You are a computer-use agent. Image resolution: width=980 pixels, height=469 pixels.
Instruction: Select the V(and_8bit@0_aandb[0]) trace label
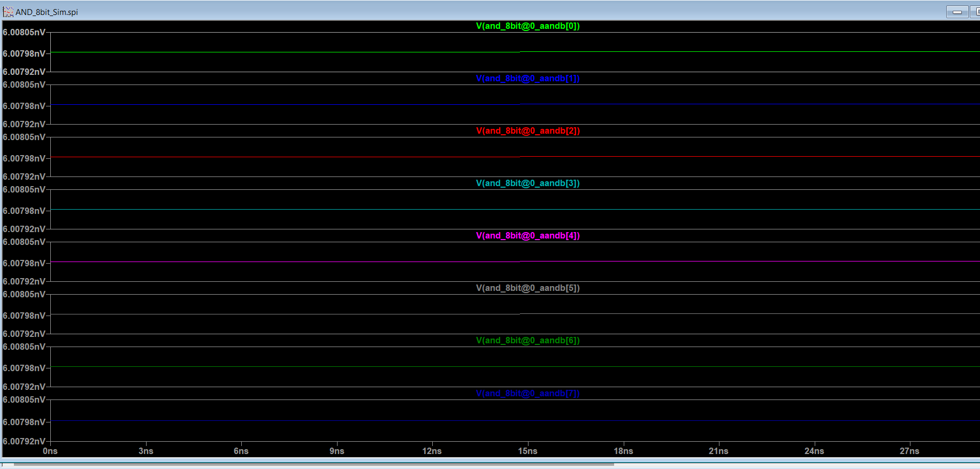tap(527, 26)
